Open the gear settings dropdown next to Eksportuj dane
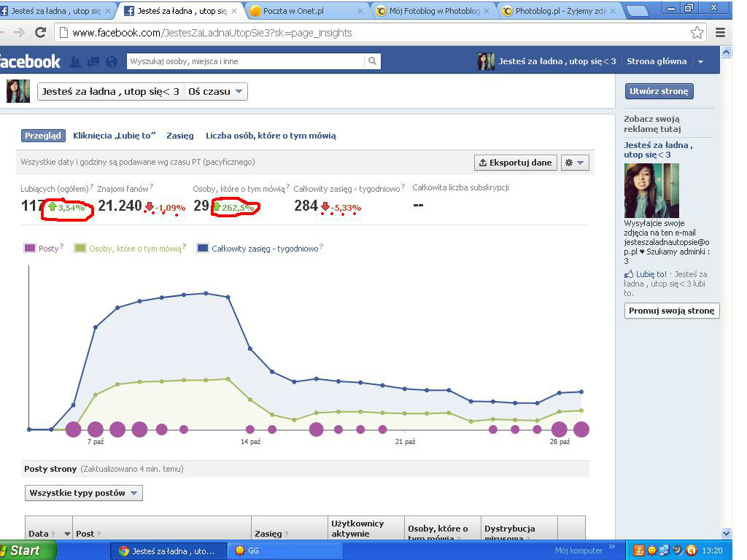Image resolution: width=747 pixels, height=560 pixels. point(575,163)
